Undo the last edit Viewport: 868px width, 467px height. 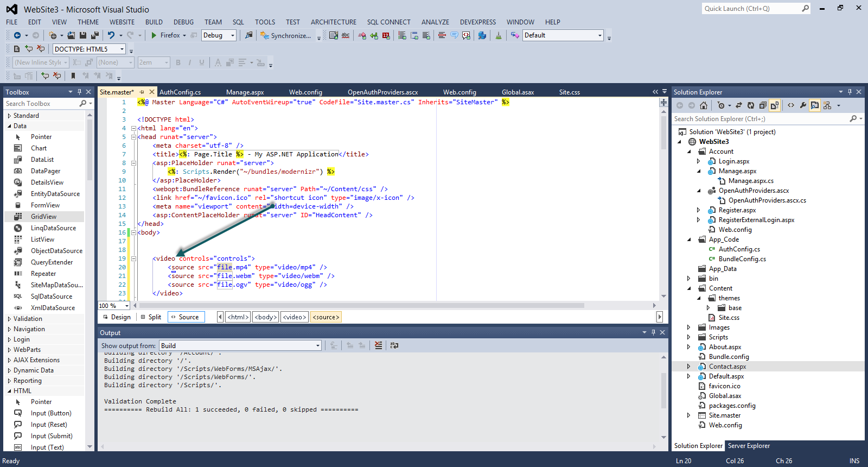(x=111, y=35)
